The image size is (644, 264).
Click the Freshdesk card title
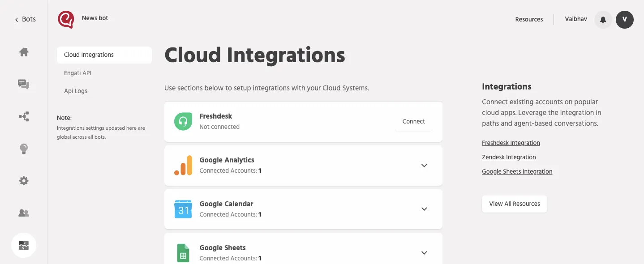[x=216, y=116]
